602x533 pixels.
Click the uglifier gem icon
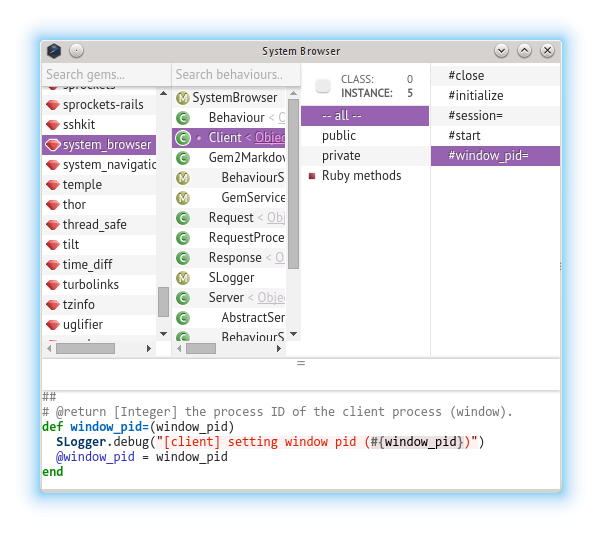(x=53, y=324)
